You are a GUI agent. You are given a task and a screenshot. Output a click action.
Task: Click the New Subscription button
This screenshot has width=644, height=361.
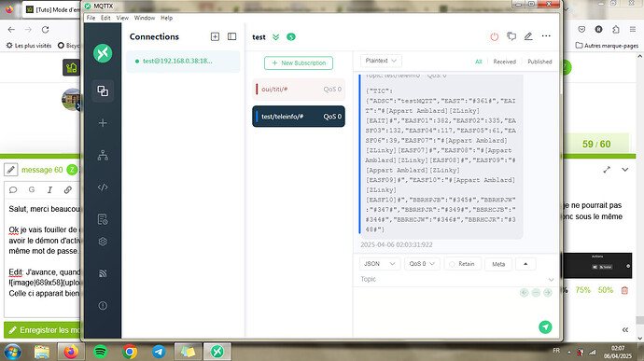coord(299,62)
